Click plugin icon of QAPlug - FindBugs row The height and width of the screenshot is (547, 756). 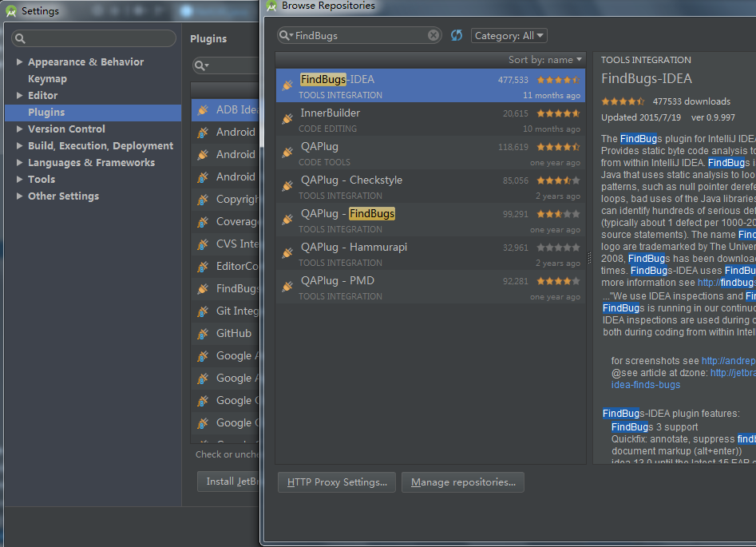(x=287, y=220)
